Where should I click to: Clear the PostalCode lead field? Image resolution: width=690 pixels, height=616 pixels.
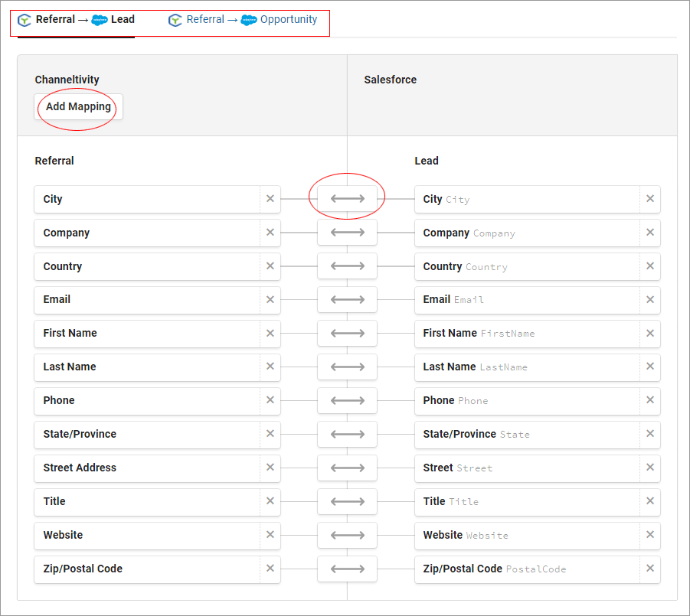[x=650, y=569]
